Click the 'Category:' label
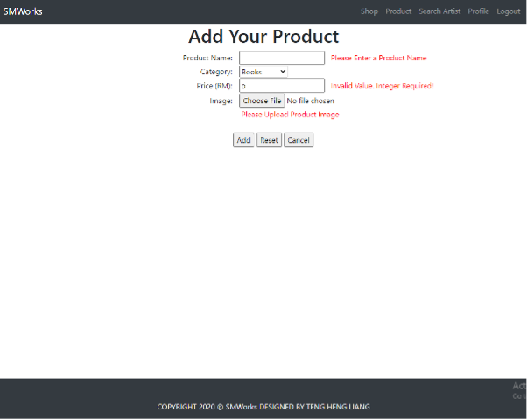The image size is (527, 420). [x=216, y=72]
